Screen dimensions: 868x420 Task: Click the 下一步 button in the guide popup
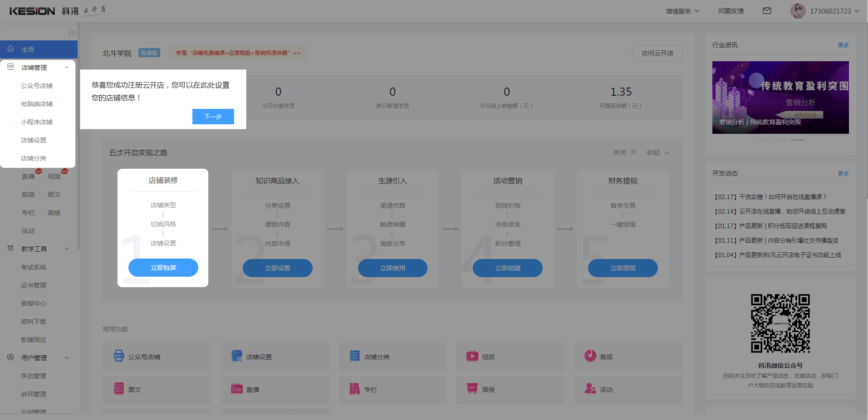(213, 117)
